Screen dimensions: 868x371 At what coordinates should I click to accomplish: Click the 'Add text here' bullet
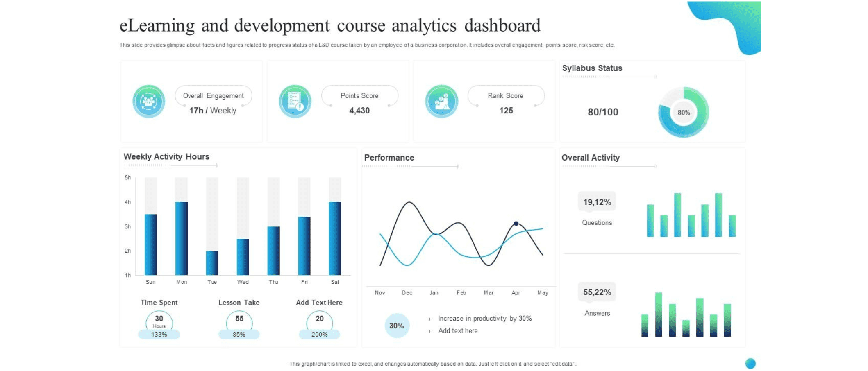tap(458, 331)
